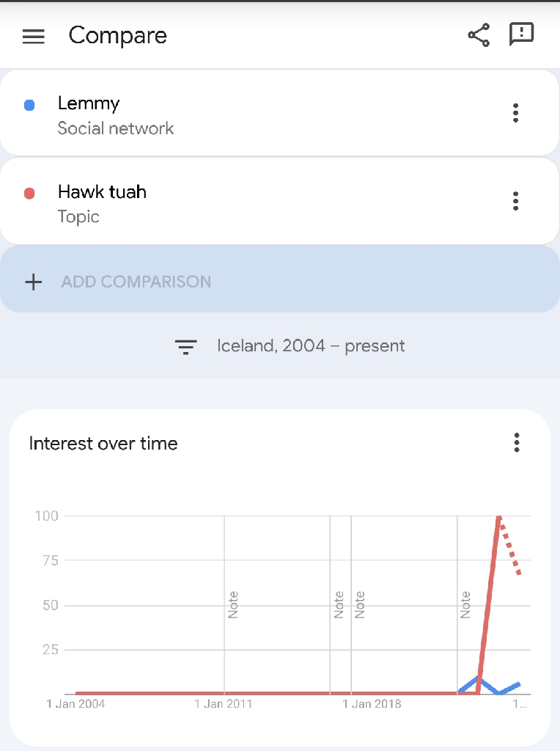
Task: Open the filter icon beside Iceland
Action: point(185,347)
